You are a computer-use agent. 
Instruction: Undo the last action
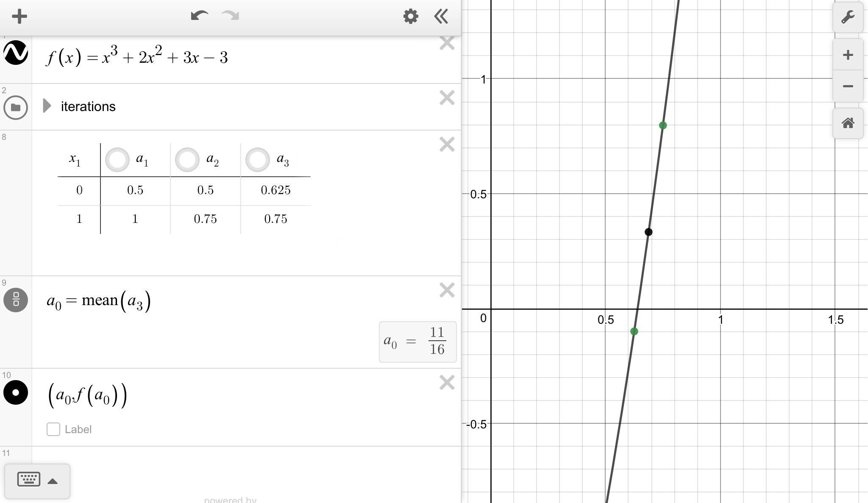click(x=199, y=16)
